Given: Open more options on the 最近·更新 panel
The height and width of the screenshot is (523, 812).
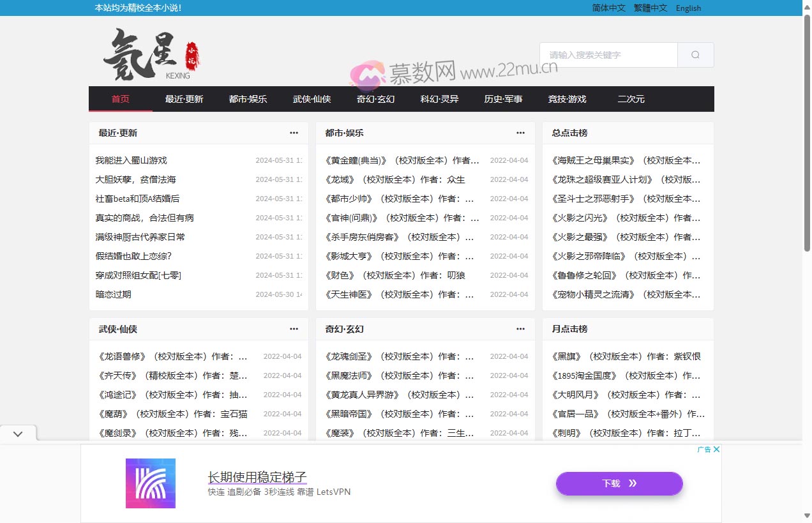Looking at the screenshot, I should (294, 133).
